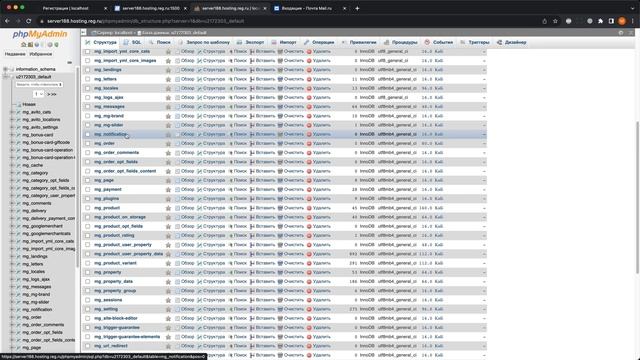Viewport: 640px width, 360px height.
Task: Click the phpMyAdmin logo
Action: click(x=40, y=34)
